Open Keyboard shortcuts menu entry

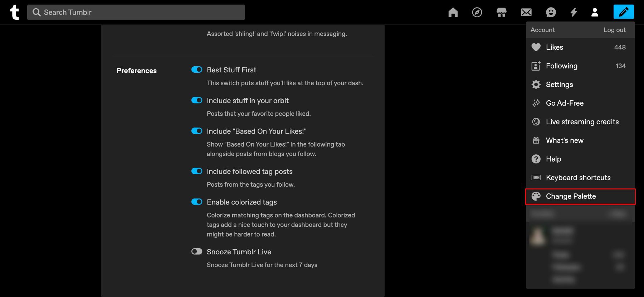pos(578,178)
